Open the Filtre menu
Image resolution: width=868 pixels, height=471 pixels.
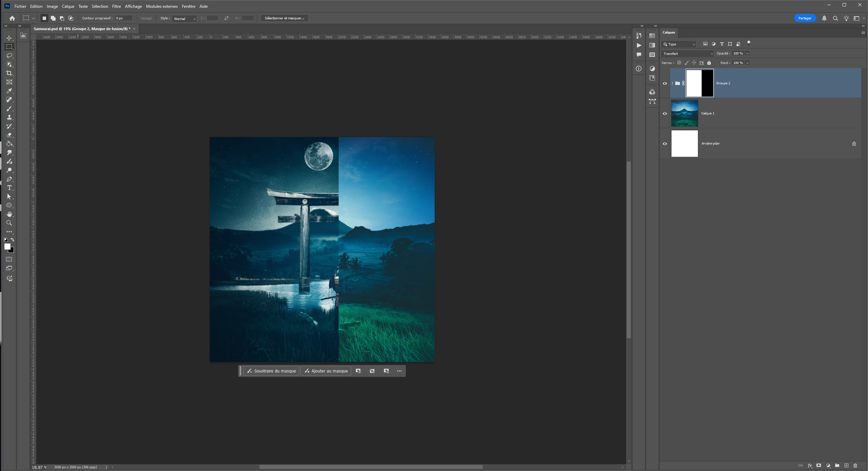[116, 6]
